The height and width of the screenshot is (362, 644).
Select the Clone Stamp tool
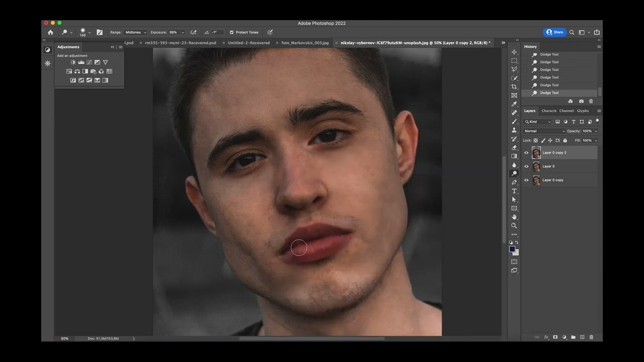point(514,130)
